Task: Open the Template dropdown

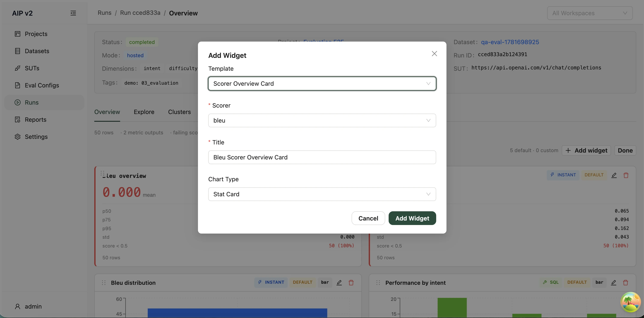Action: [322, 84]
